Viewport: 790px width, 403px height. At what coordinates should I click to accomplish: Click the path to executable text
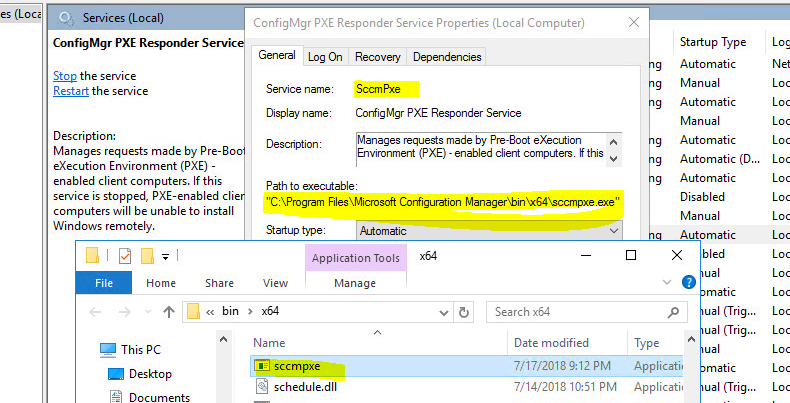(x=443, y=203)
